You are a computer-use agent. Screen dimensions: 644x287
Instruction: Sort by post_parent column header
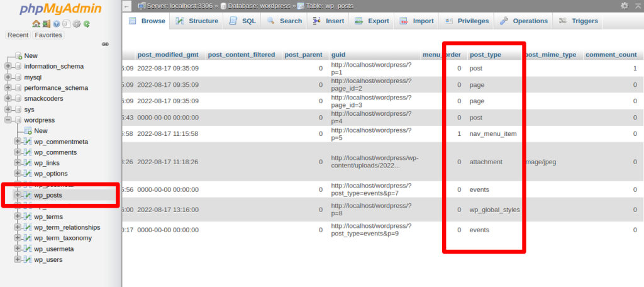tap(304, 55)
